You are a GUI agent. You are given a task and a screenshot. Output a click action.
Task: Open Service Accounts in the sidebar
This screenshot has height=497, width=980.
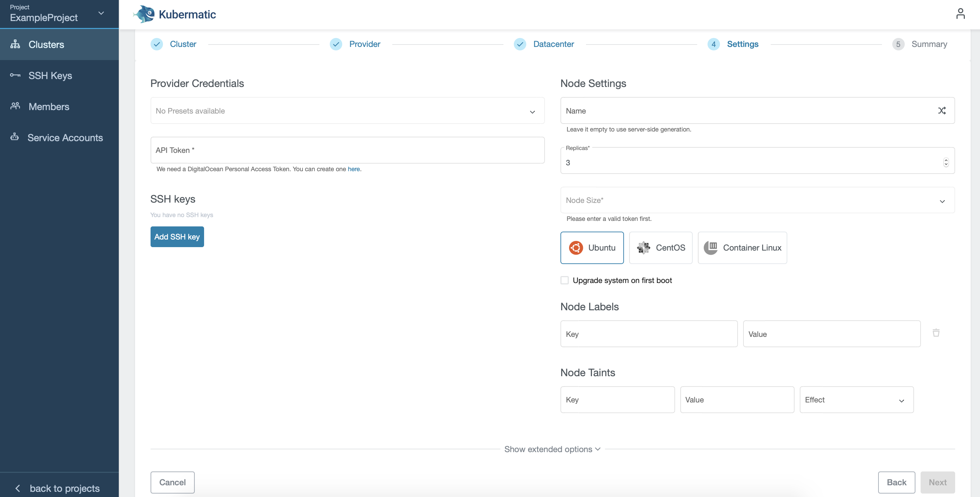59,137
